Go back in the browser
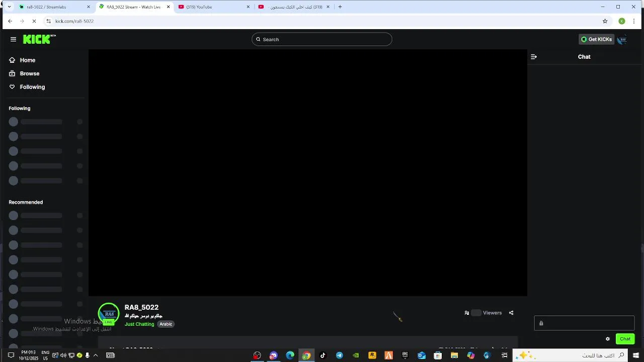Screen dimensions: 644x362 point(10,21)
